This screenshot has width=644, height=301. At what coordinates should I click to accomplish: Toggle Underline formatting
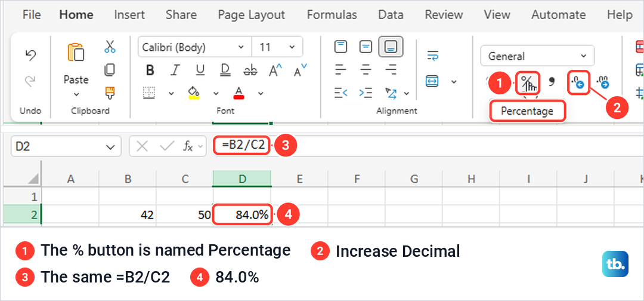click(x=200, y=70)
